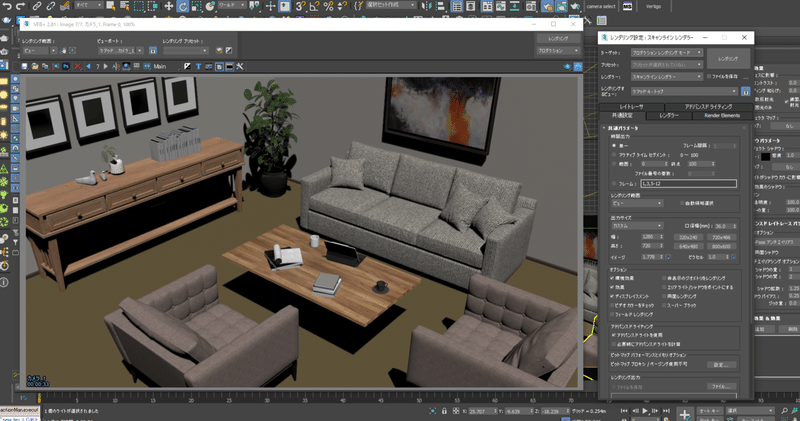Open image folder icon in VFB toolbar

[x=35, y=66]
